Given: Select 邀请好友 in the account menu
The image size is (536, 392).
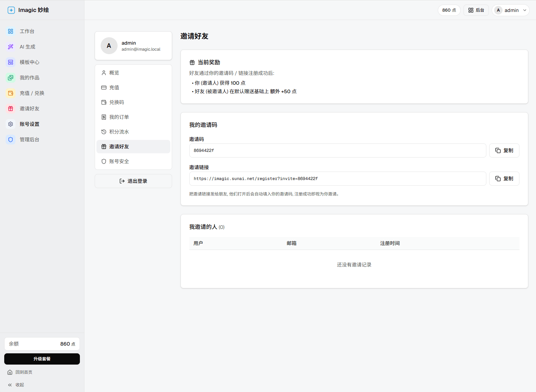Looking at the screenshot, I should (133, 147).
